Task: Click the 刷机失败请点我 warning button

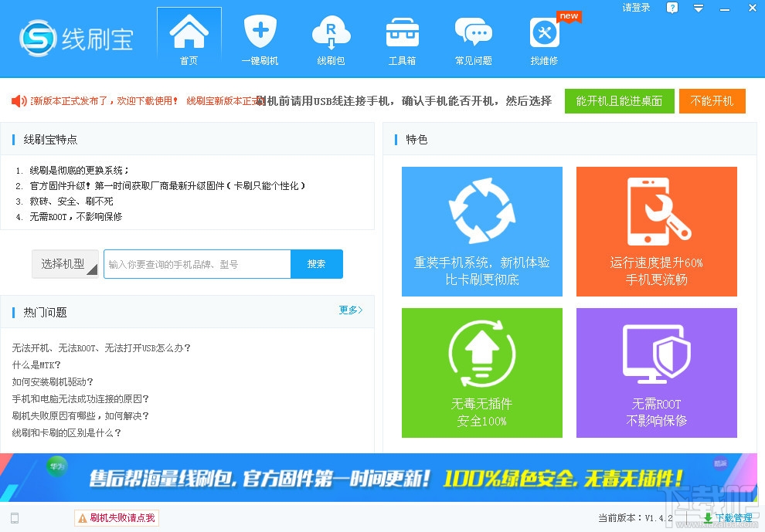Action: click(117, 518)
